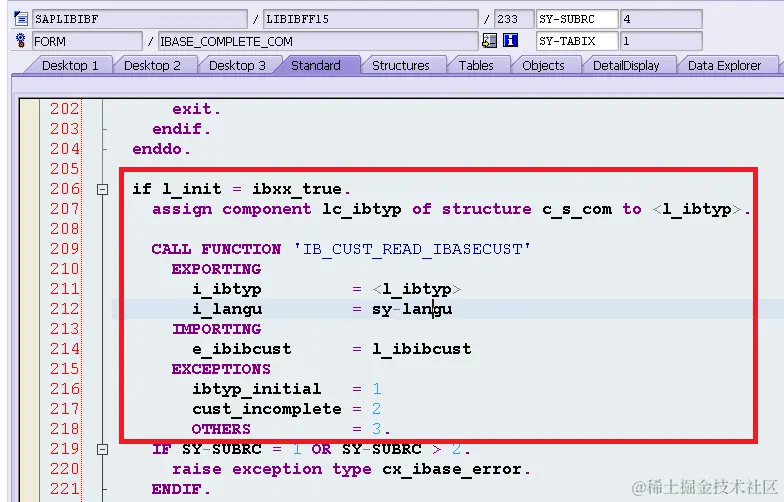Click the OTHERS exception line

coord(222,429)
